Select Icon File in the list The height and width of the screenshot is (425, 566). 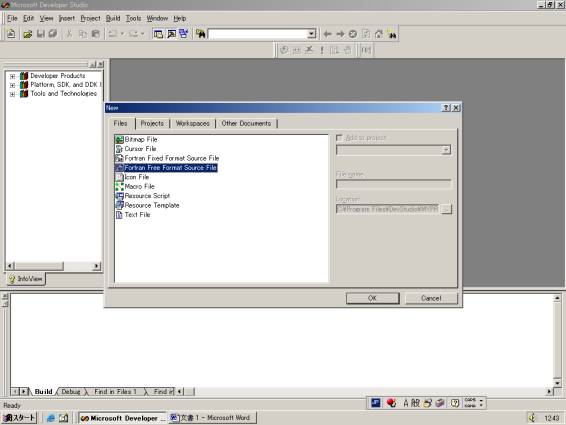(136, 177)
